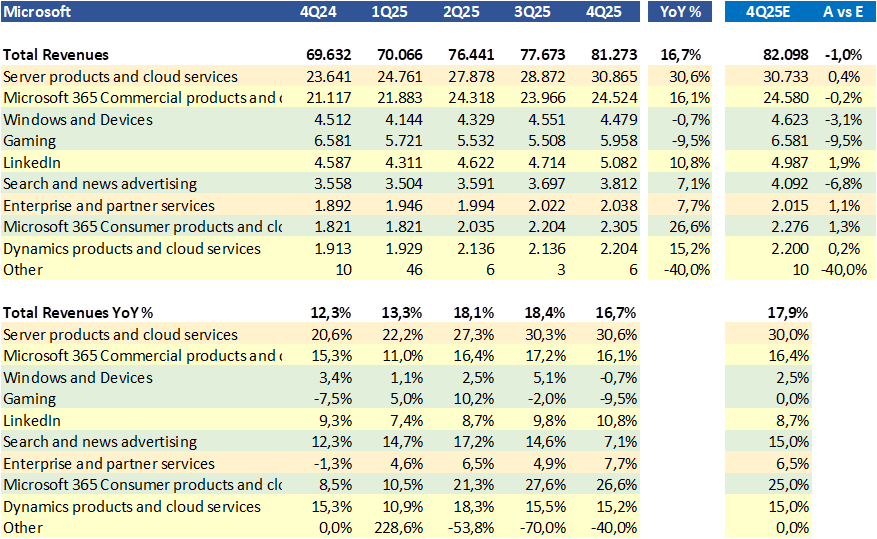Image resolution: width=877 pixels, height=539 pixels.
Task: Select Total Revenues value 69.632
Action: [x=329, y=55]
